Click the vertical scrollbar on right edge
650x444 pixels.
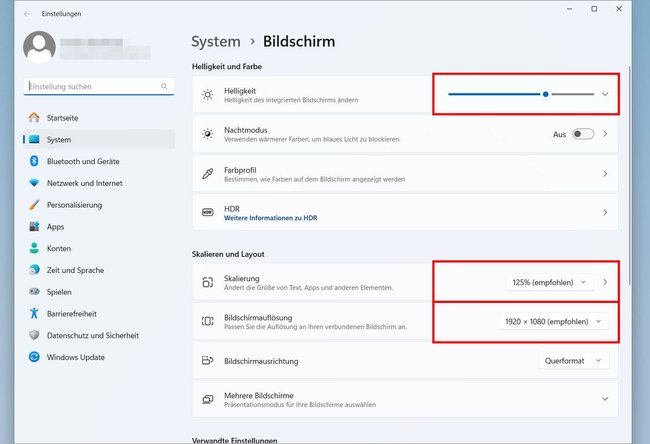629,174
